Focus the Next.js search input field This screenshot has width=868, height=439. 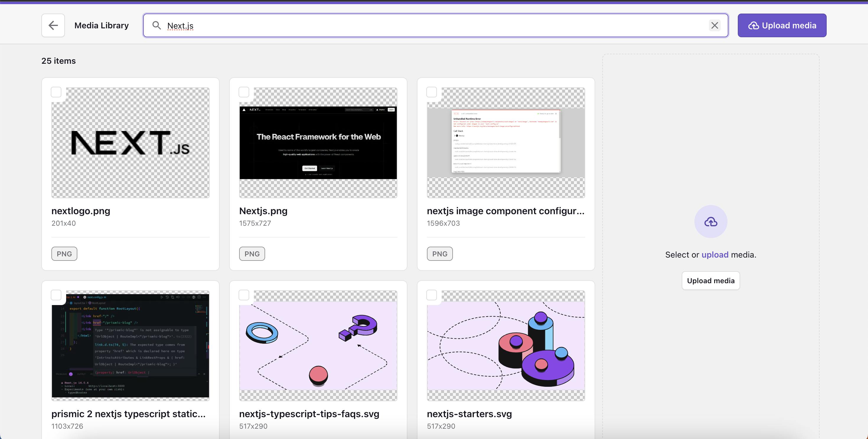[435, 25]
